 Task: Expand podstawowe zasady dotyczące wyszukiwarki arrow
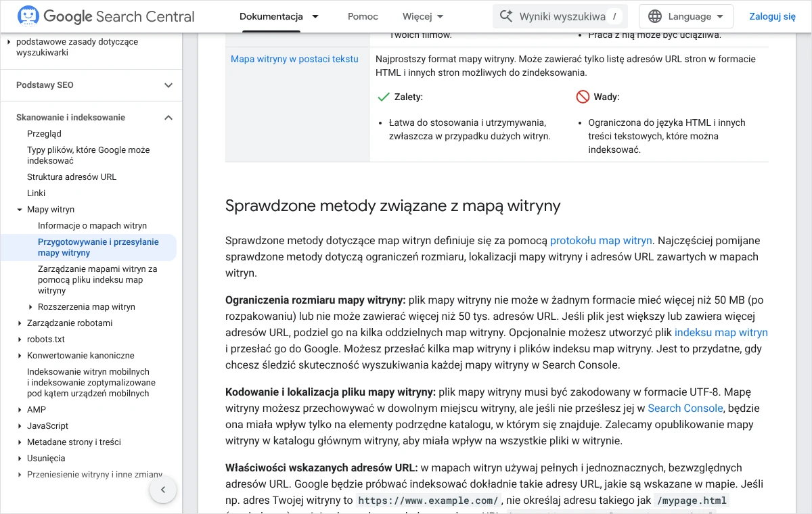click(x=9, y=42)
